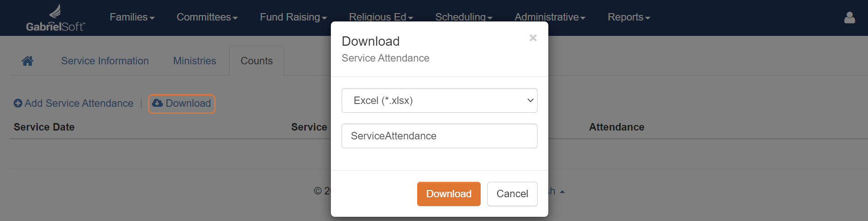This screenshot has width=868, height=221.
Task: Close the Download dialog with X
Action: pyautogui.click(x=533, y=38)
